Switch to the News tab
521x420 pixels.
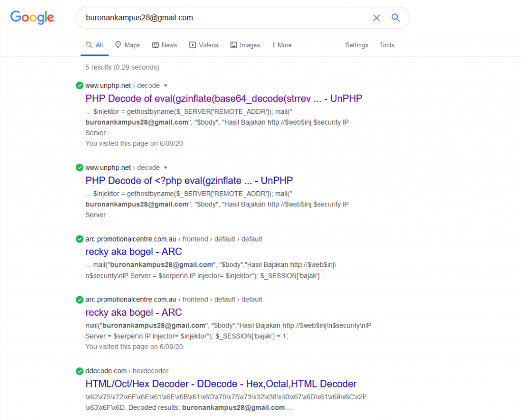coord(164,45)
